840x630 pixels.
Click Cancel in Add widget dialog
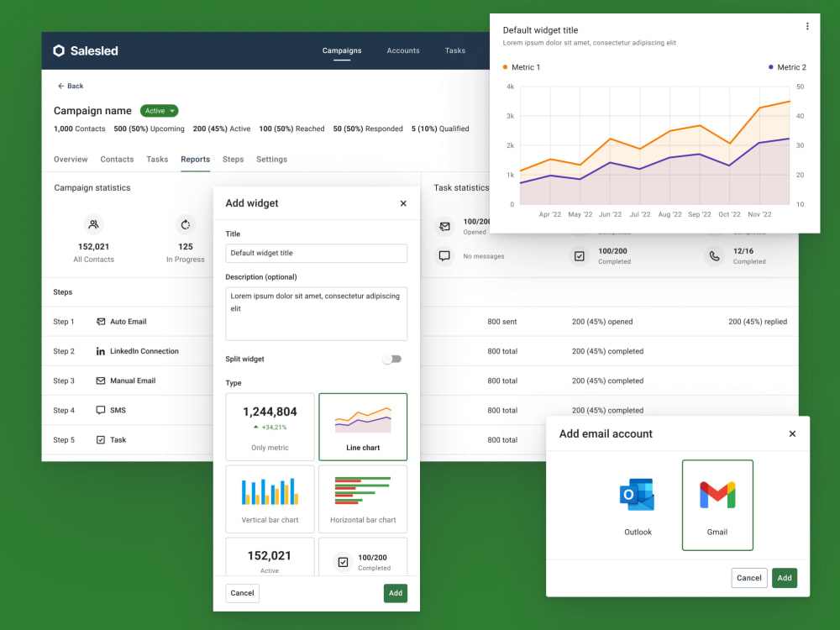(242, 593)
